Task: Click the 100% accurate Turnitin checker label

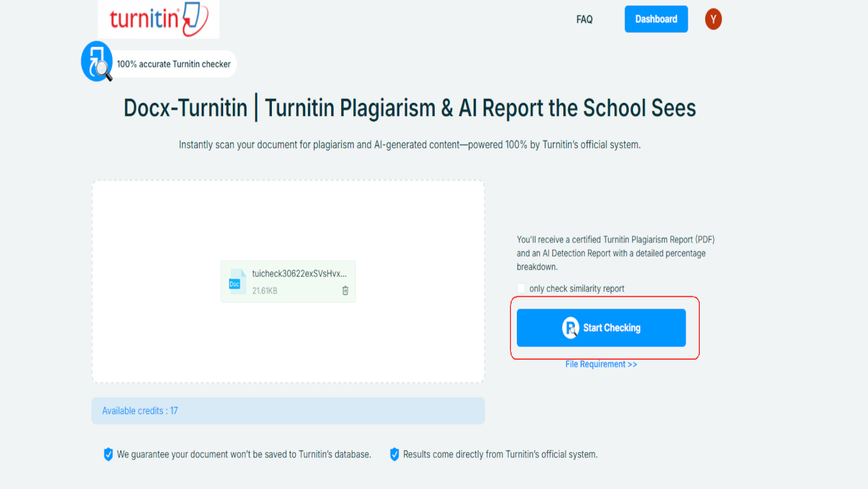Action: coord(174,64)
